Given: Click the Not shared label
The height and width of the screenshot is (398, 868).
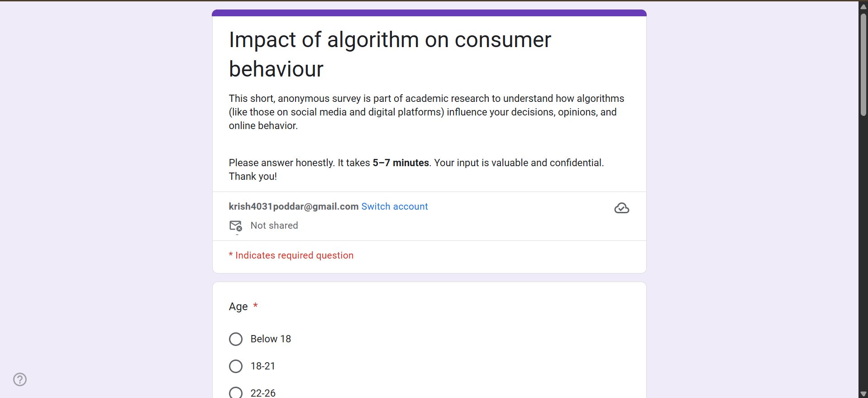Looking at the screenshot, I should coord(274,225).
